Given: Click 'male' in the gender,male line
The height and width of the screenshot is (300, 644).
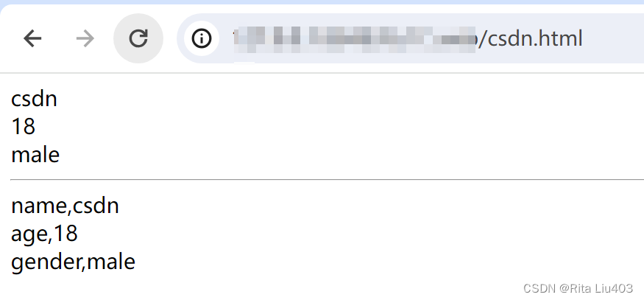Looking at the screenshot, I should click(x=111, y=262).
